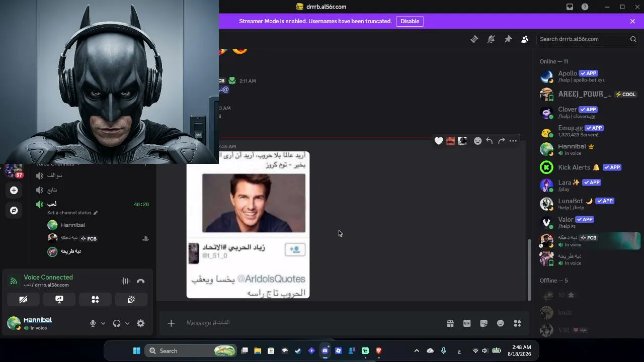
Task: Deafen audio with headphone icon
Action: (117, 323)
